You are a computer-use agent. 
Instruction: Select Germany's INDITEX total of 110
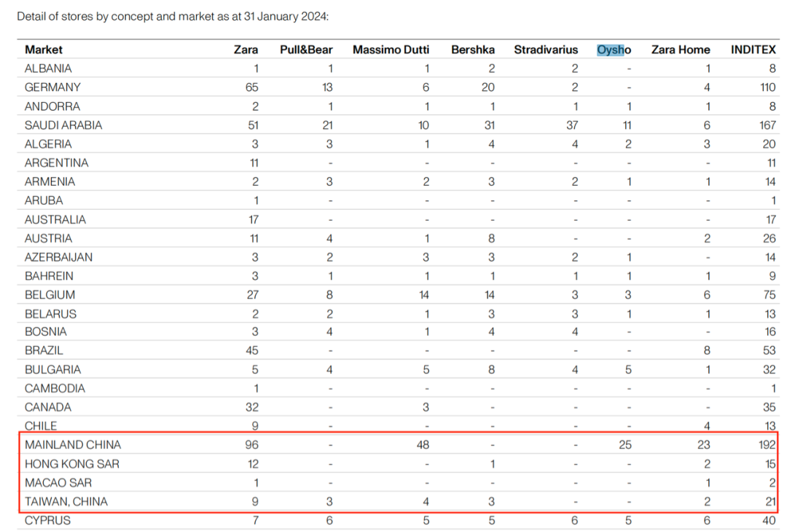pos(767,87)
